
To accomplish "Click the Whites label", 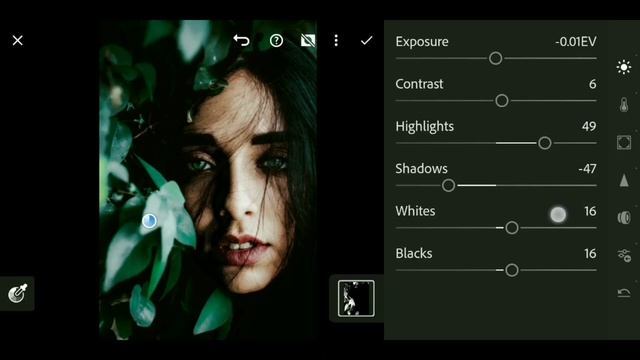I will (x=415, y=211).
